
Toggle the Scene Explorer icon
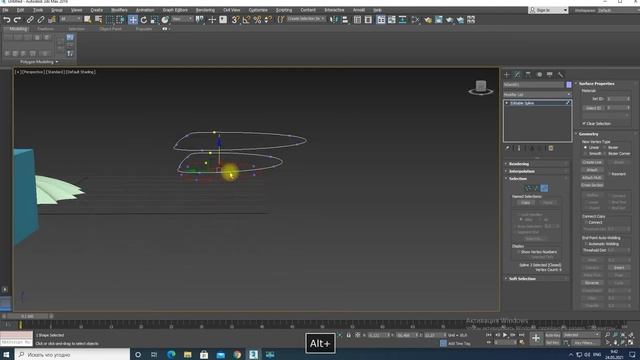(357, 20)
